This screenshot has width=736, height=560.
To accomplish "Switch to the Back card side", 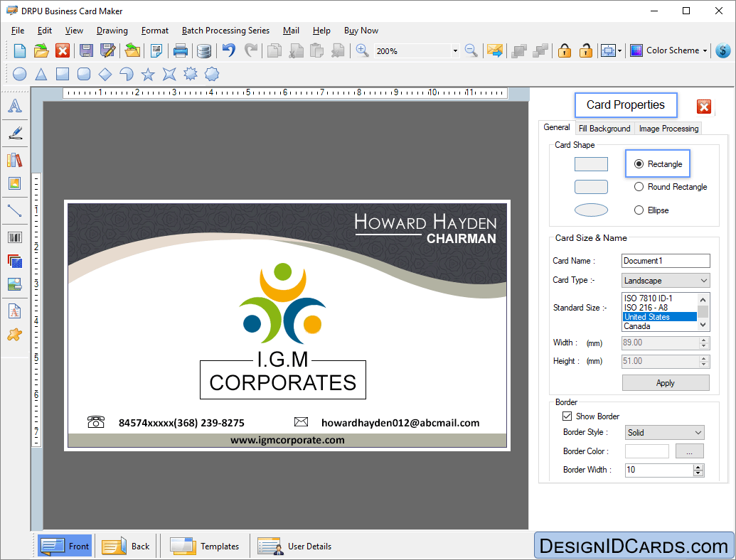I will point(126,546).
